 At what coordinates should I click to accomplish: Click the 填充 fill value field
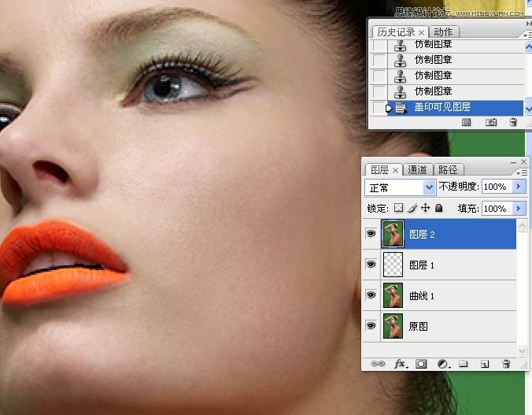pyautogui.click(x=497, y=208)
